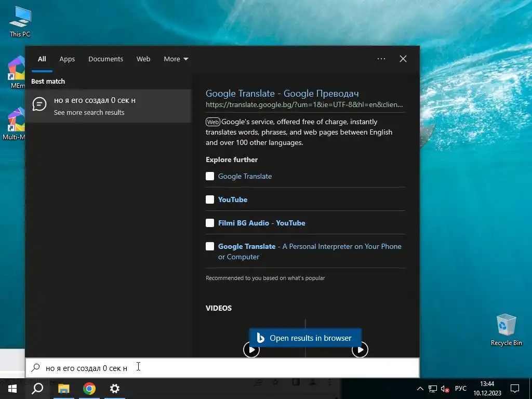Select the 'но я его создал 0 сек н' result
Viewport: 532px width, 399px height.
(x=108, y=106)
